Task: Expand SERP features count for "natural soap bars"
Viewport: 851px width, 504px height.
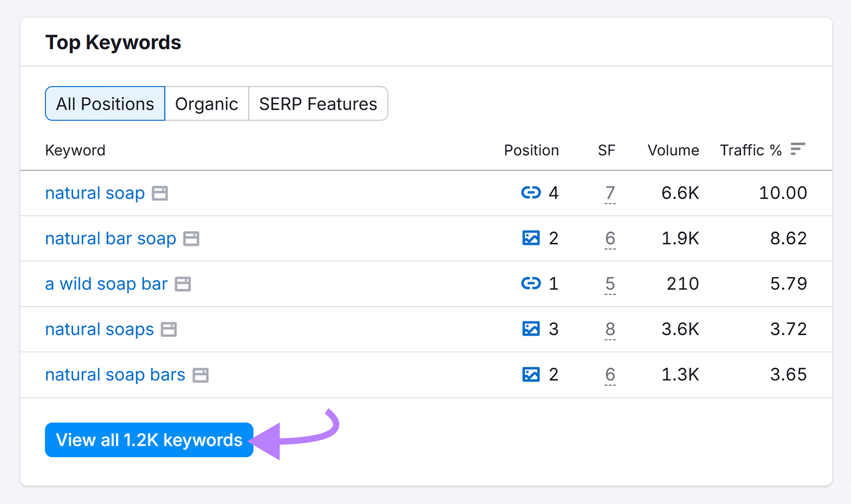Action: 610,375
